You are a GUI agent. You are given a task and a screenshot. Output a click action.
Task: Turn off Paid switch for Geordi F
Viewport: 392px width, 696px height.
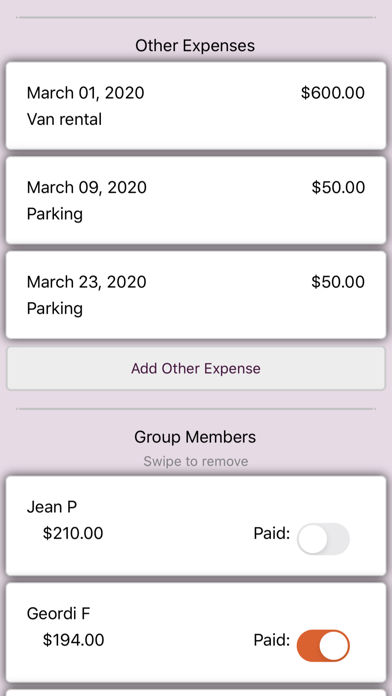(323, 645)
